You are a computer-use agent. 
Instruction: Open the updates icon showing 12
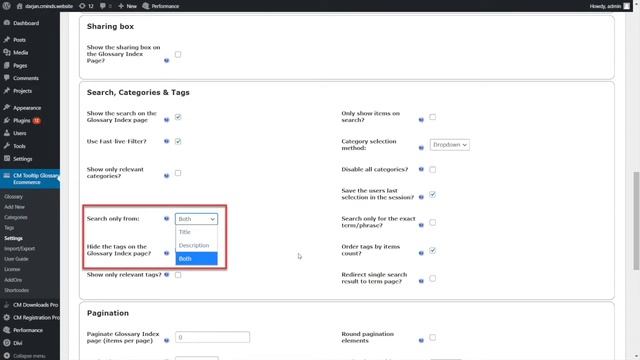86,6
